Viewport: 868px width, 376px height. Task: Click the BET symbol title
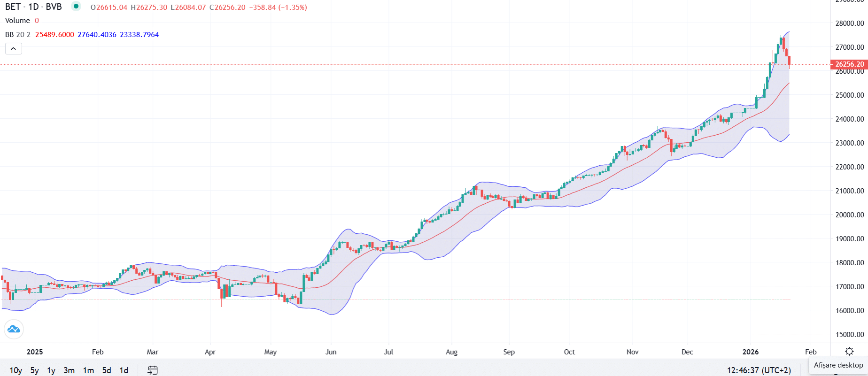point(13,7)
